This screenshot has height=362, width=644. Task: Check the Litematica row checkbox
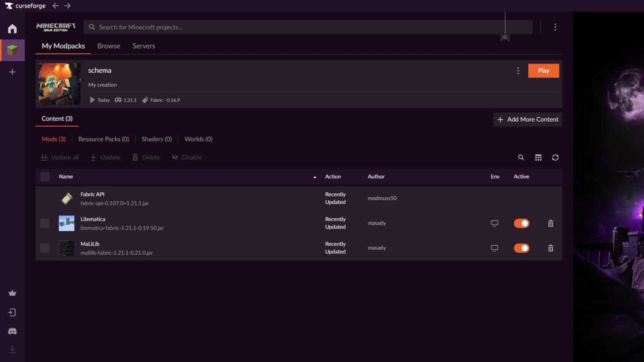click(45, 224)
